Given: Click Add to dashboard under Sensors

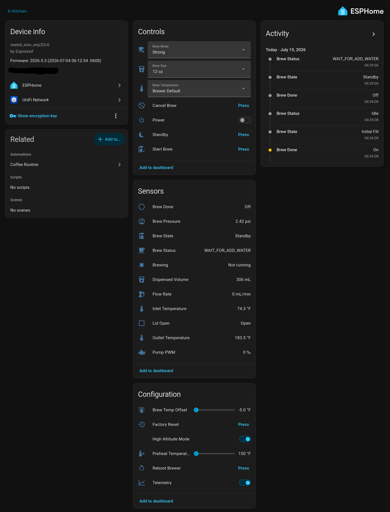Looking at the screenshot, I should pyautogui.click(x=156, y=371).
